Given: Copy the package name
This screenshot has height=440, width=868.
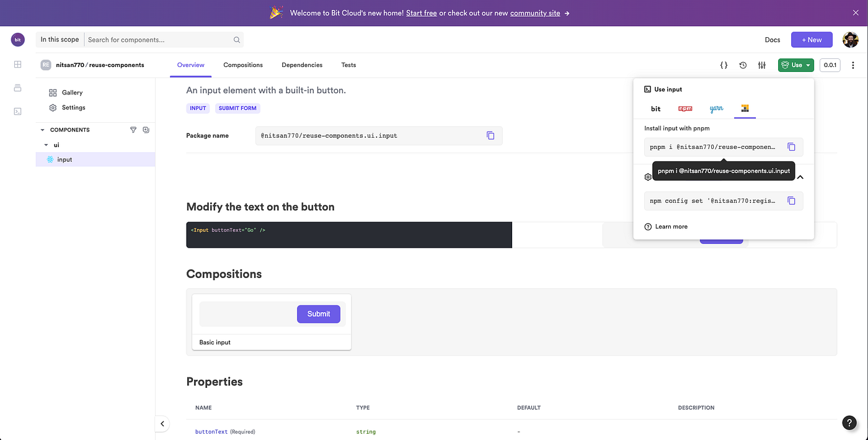Looking at the screenshot, I should click(x=490, y=135).
